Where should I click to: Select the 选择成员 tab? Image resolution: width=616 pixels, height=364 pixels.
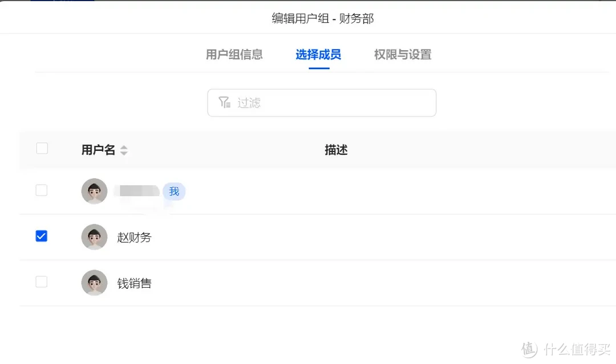pos(317,55)
